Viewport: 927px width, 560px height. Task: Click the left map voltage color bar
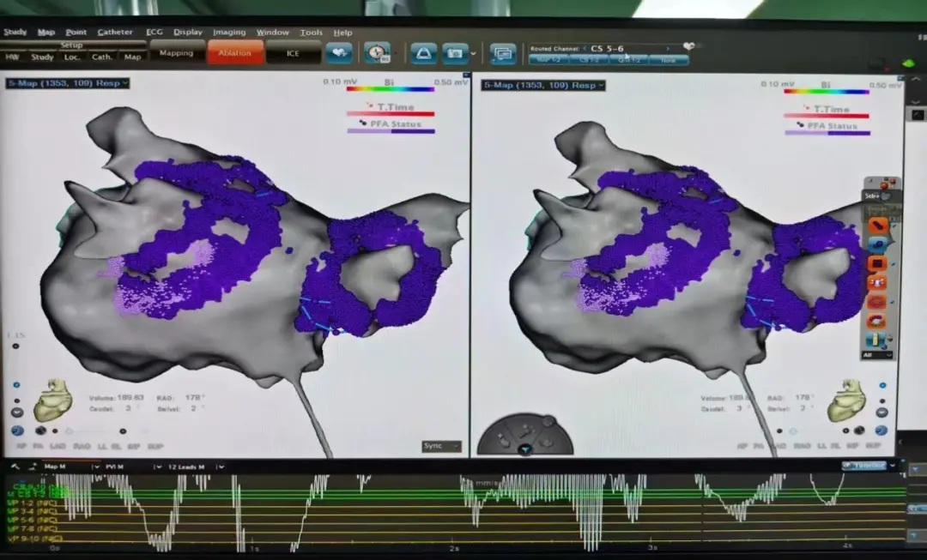[x=391, y=88]
